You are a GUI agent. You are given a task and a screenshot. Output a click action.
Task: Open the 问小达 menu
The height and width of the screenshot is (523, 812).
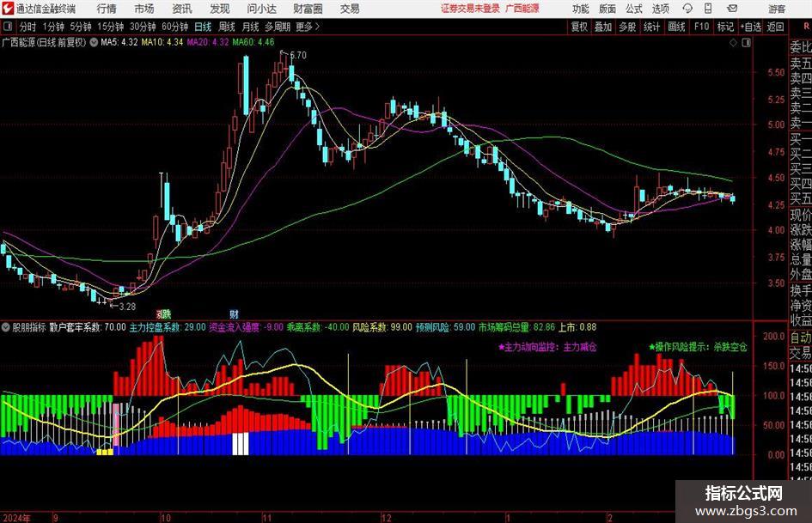point(261,9)
